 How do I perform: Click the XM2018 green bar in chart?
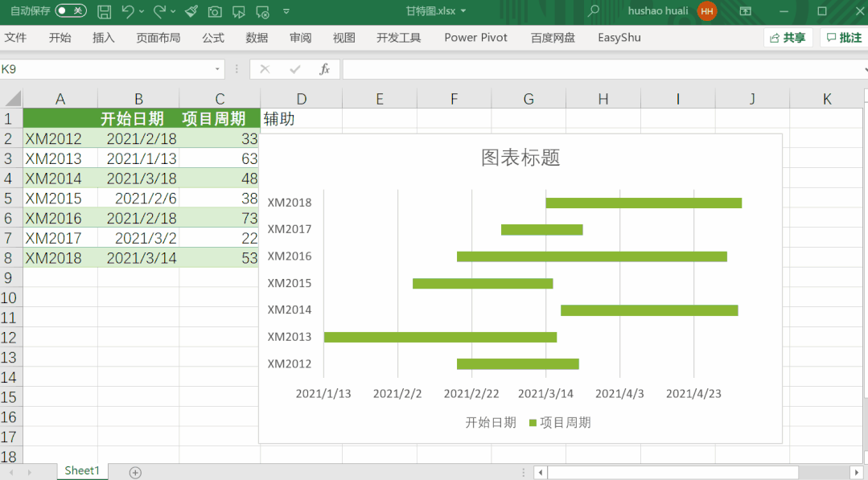click(644, 203)
